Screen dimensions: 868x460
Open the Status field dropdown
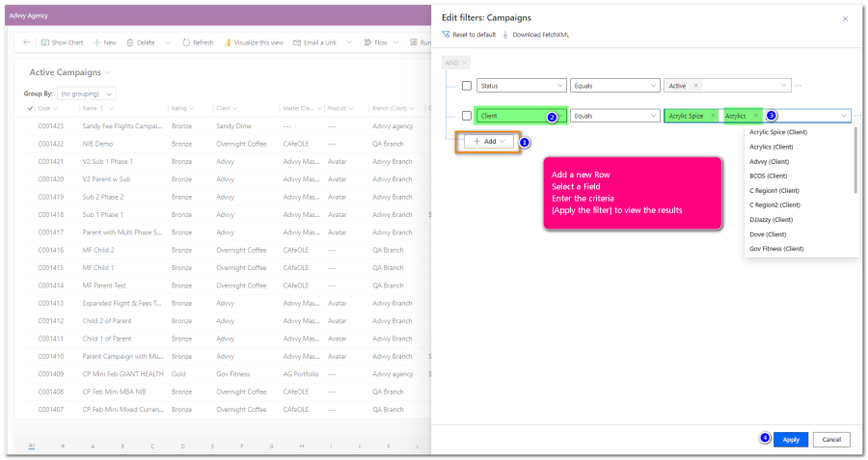pos(521,86)
